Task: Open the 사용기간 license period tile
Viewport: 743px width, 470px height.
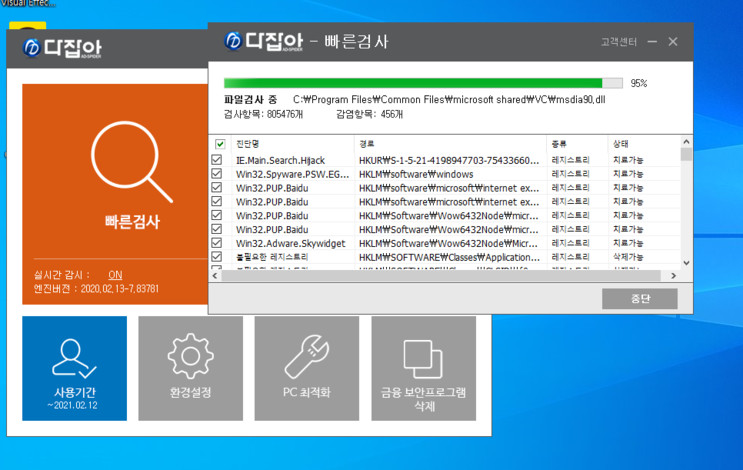Action: pyautogui.click(x=74, y=368)
